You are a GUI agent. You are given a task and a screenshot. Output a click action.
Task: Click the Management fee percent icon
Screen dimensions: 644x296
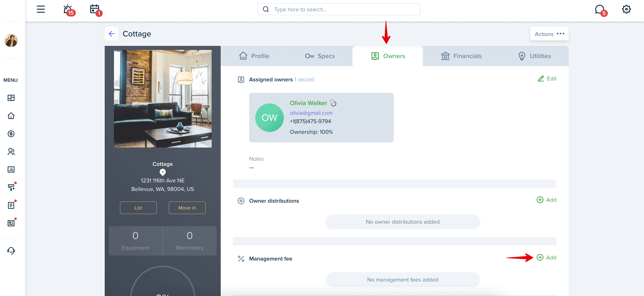pyautogui.click(x=241, y=259)
